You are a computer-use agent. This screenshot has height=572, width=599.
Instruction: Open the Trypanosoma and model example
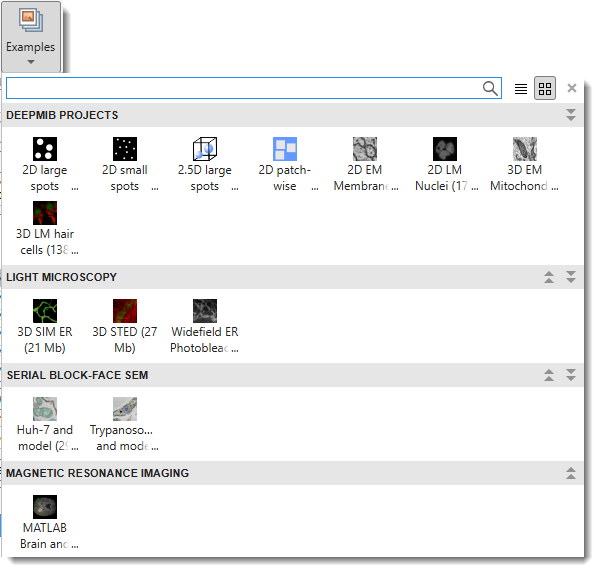(125, 425)
